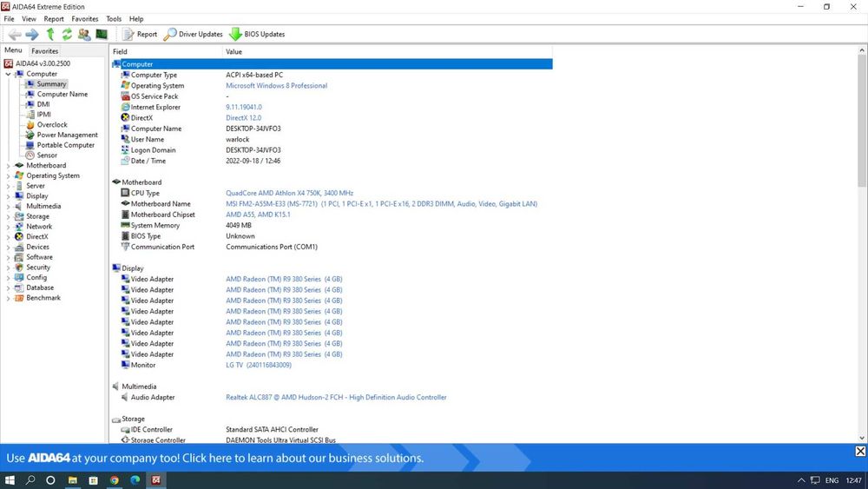Go up one level with green arrow

50,35
